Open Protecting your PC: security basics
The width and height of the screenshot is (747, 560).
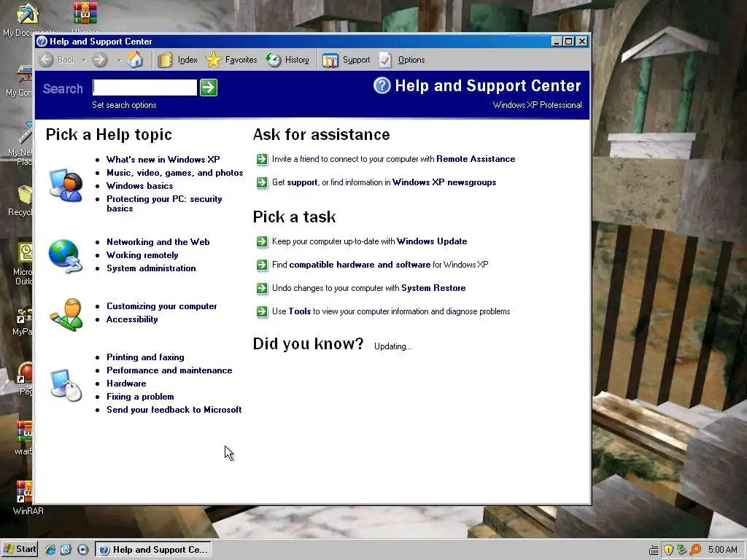pyautogui.click(x=164, y=203)
